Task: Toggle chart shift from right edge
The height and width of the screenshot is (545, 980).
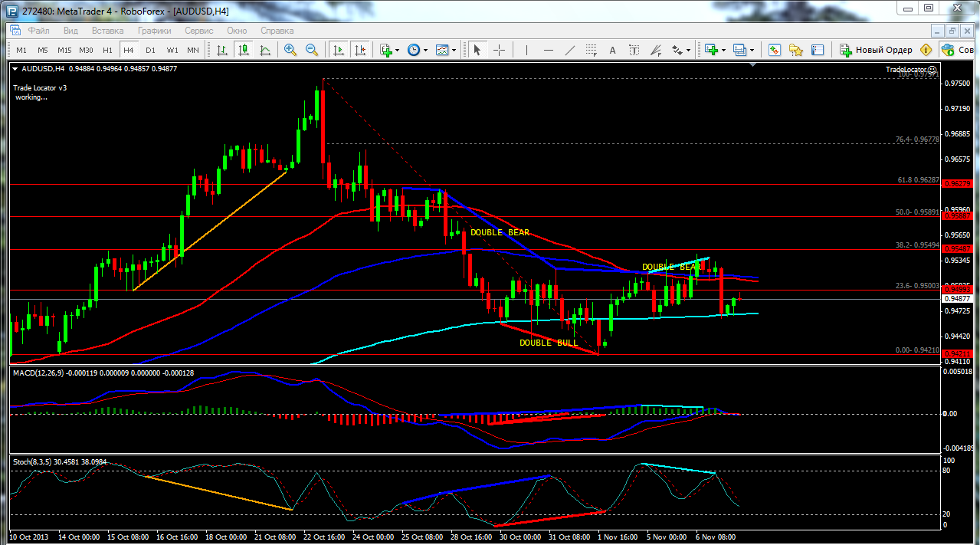Action: tap(359, 50)
